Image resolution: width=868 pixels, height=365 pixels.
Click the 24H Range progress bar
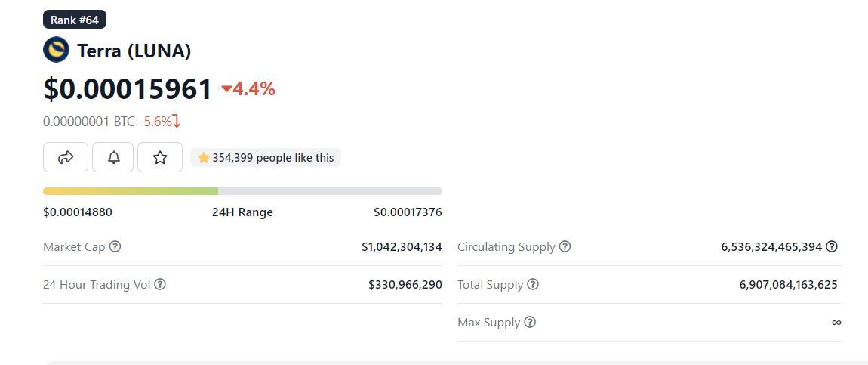click(242, 191)
